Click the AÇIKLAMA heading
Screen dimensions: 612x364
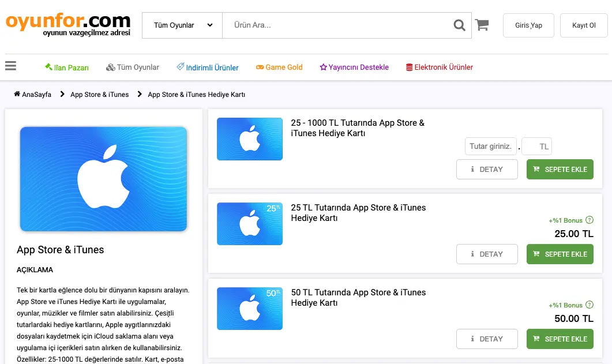(x=35, y=270)
